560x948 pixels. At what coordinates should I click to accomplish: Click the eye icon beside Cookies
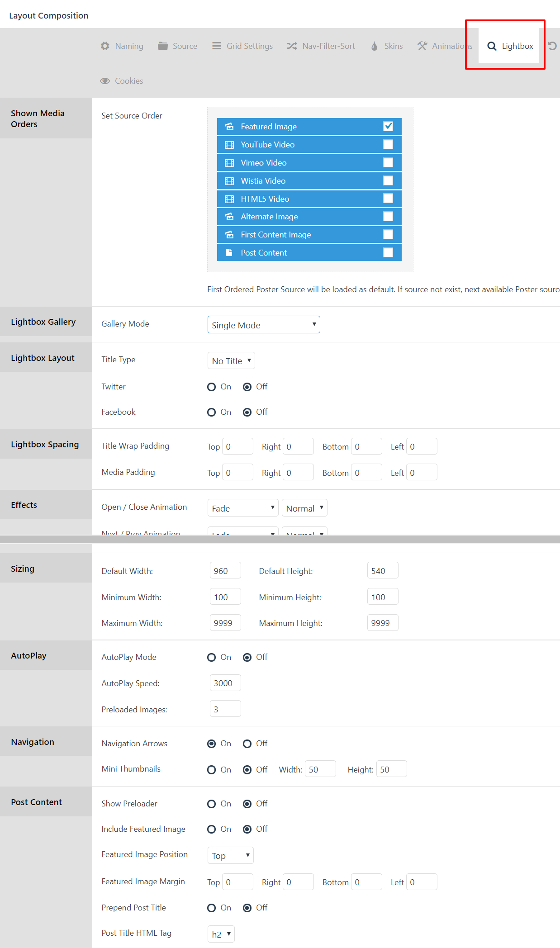[x=105, y=81]
